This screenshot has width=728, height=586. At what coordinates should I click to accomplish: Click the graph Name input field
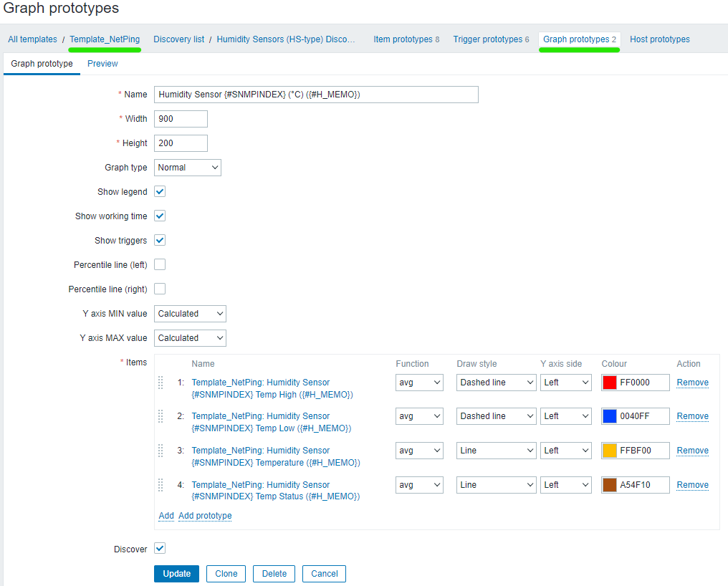pos(315,95)
